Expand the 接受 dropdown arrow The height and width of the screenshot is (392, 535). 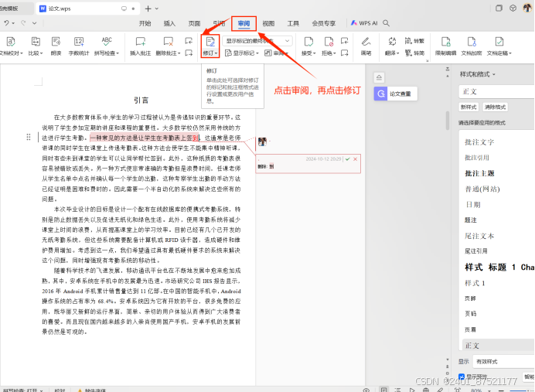point(314,53)
